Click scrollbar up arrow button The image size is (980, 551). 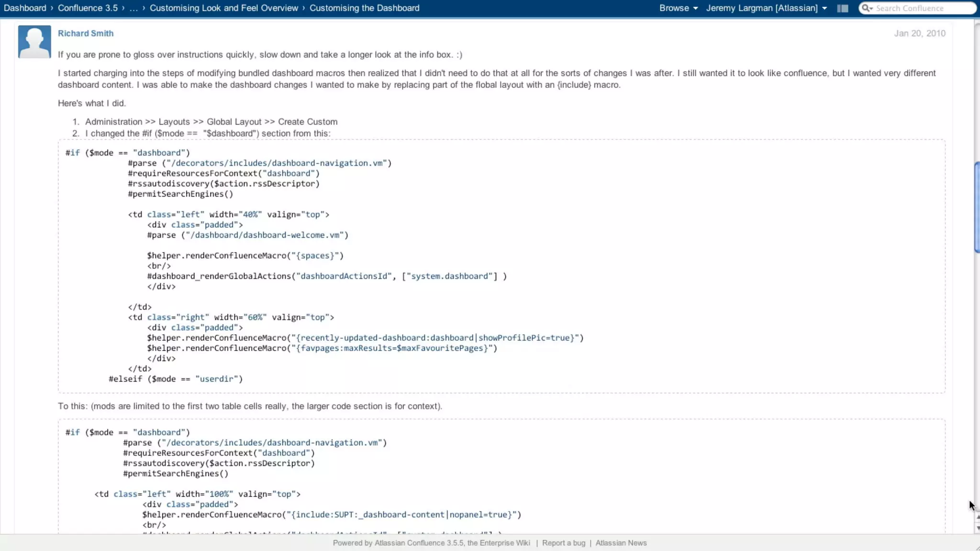977,518
